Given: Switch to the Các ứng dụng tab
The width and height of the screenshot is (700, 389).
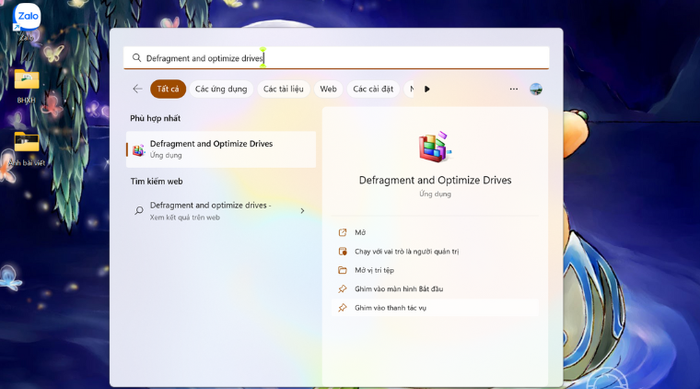Looking at the screenshot, I should tap(221, 89).
